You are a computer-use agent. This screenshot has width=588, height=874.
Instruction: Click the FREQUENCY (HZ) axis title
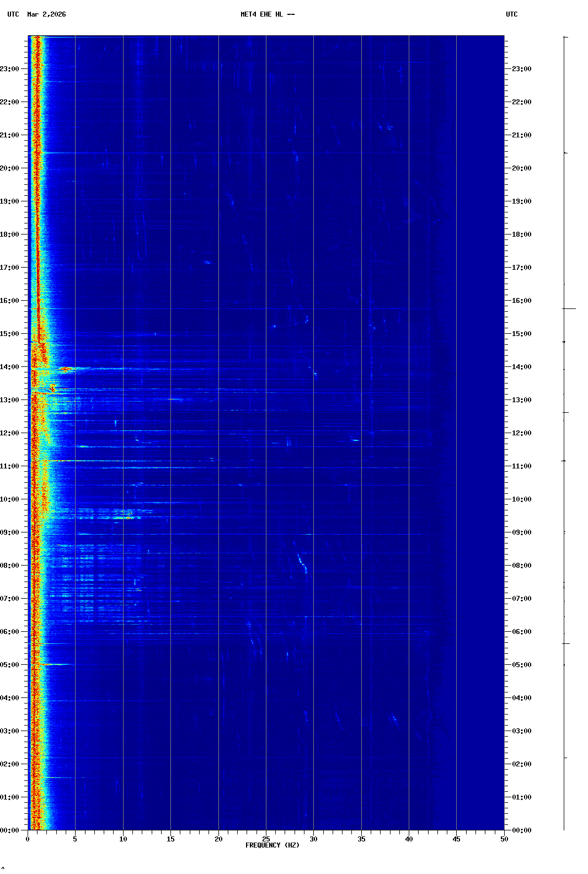(272, 845)
